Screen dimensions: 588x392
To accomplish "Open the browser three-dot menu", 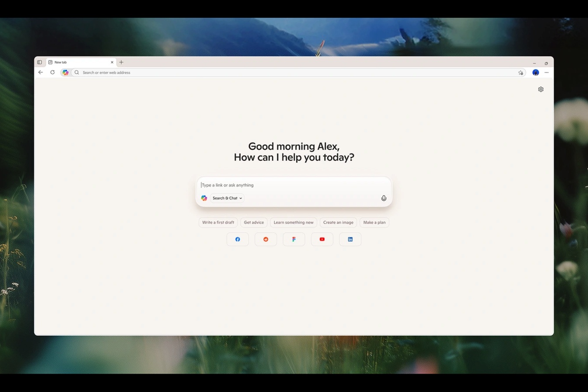I will [x=547, y=73].
